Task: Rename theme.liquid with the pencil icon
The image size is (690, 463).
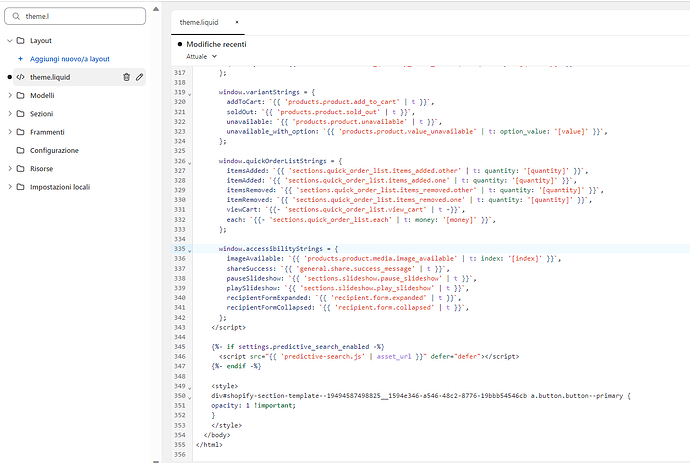Action: coord(140,77)
